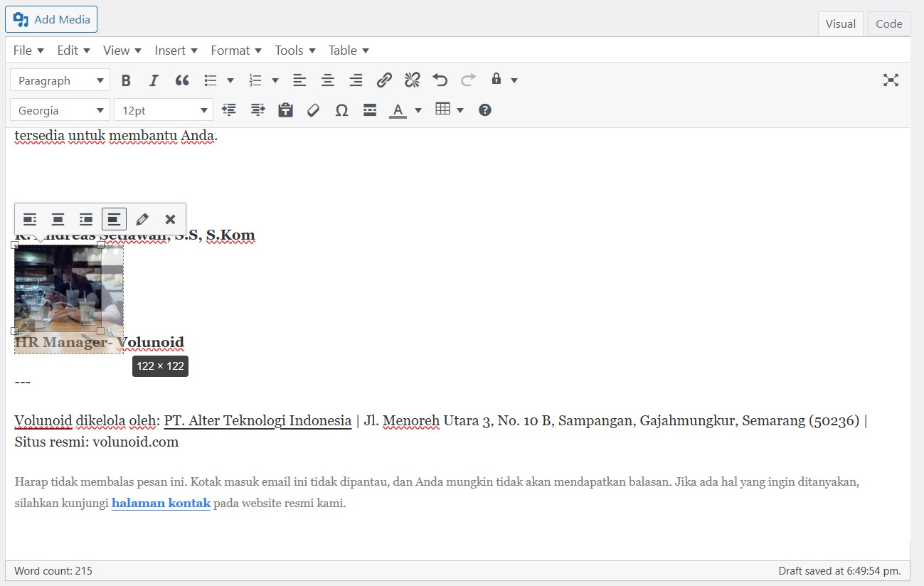The width and height of the screenshot is (924, 586).
Task: Open the table icon dropdown arrow
Action: point(460,110)
